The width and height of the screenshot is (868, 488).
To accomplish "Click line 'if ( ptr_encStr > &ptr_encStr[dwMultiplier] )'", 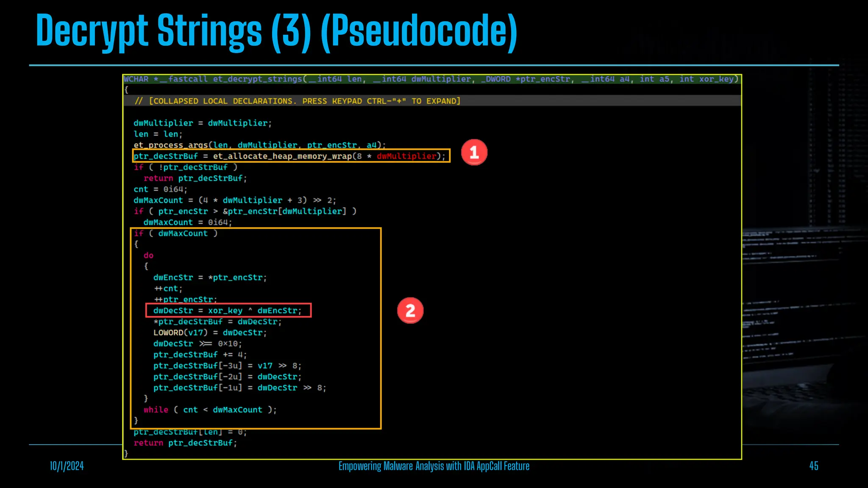I will (245, 211).
